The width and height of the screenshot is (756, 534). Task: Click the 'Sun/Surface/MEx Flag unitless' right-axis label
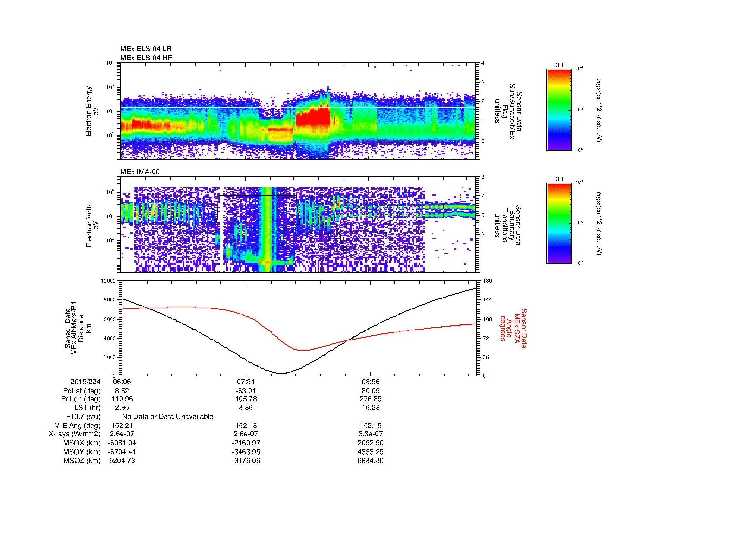point(509,111)
